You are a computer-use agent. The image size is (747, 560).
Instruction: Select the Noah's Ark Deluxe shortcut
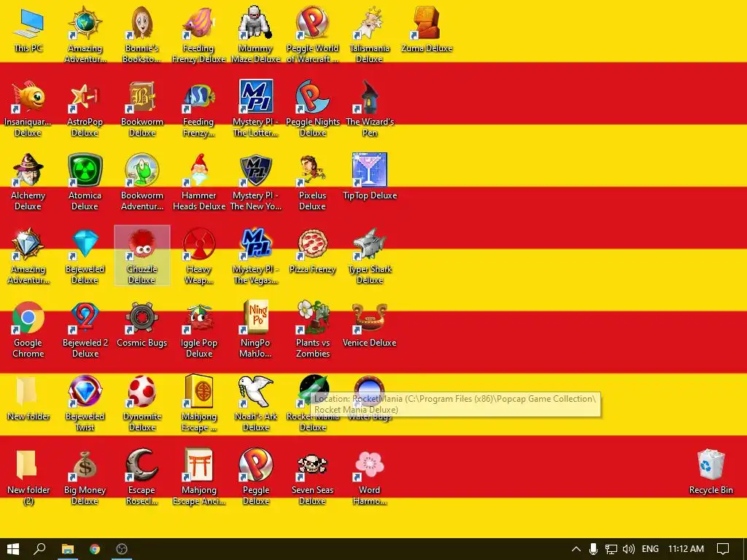tap(256, 403)
